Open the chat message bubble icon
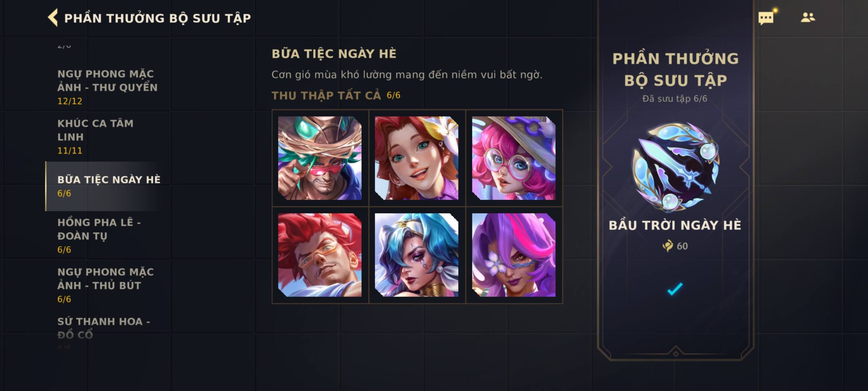Image resolution: width=868 pixels, height=391 pixels. (766, 18)
